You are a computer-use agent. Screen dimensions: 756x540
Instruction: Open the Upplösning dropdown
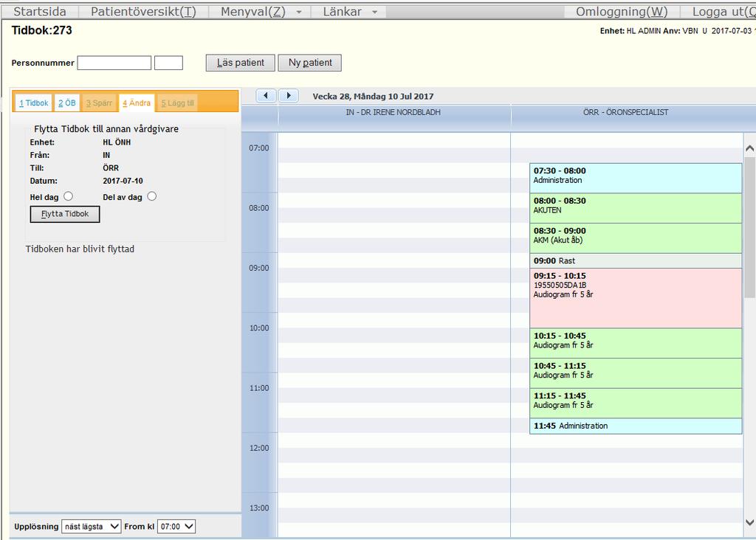91,527
